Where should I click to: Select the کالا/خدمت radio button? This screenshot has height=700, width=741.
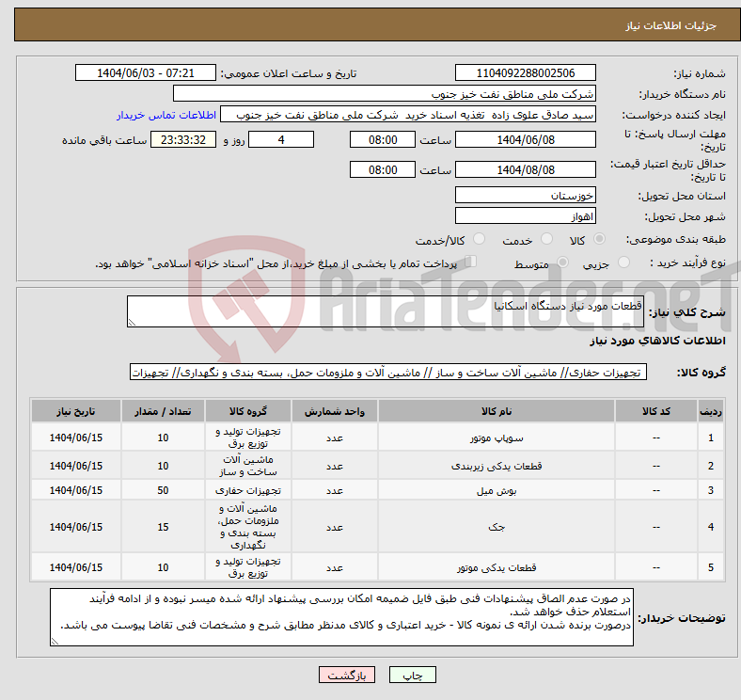[480, 239]
